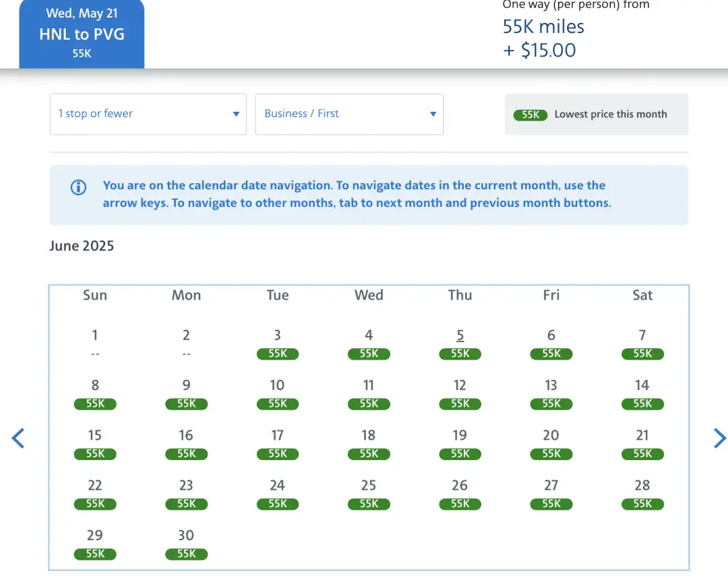Pick June 24 on the calendar

pos(277,492)
